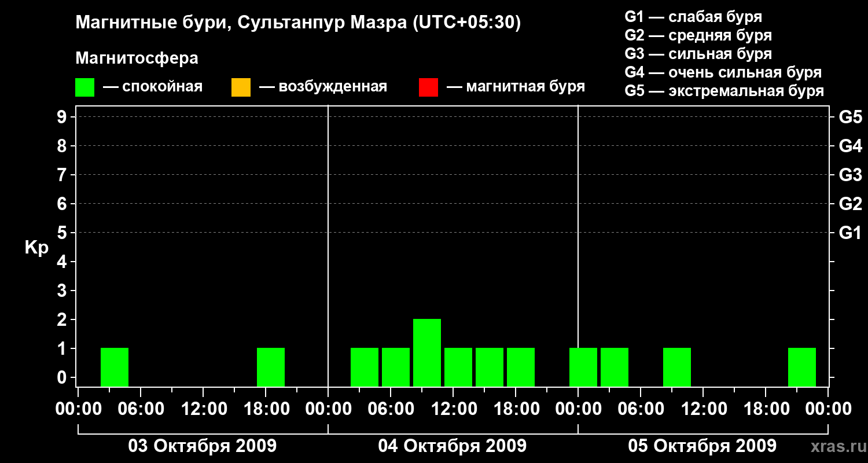Click the red 'магнитная буря' legend swatch
The height and width of the screenshot is (463, 868).
428,87
